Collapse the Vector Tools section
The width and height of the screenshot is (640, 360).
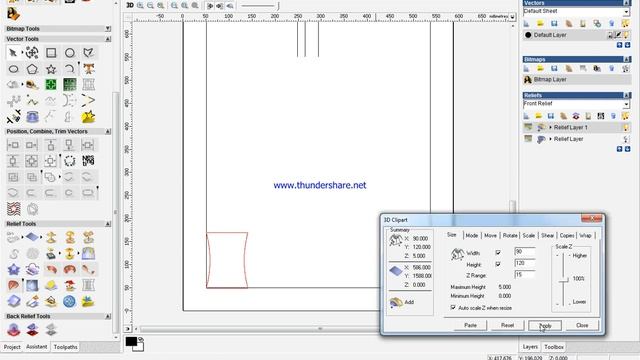click(108, 39)
